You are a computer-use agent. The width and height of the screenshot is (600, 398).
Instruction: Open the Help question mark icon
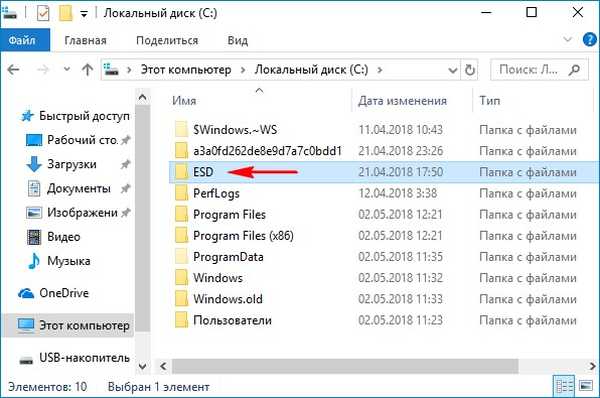click(589, 40)
